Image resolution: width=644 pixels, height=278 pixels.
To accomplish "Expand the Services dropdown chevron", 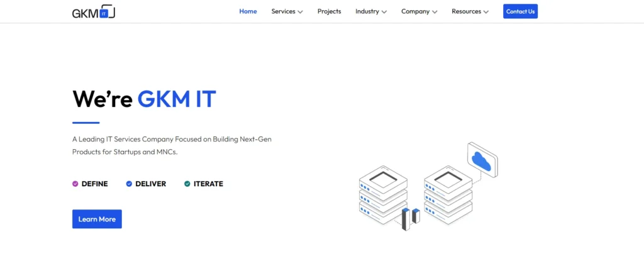I will pos(300,12).
